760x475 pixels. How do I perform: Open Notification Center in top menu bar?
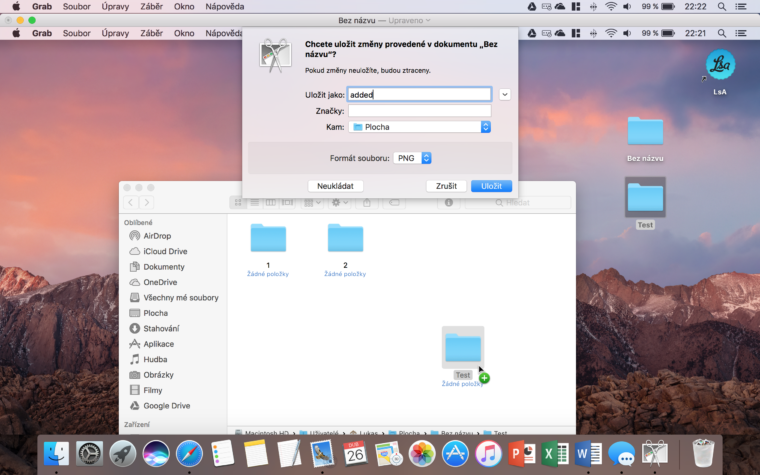pos(741,7)
